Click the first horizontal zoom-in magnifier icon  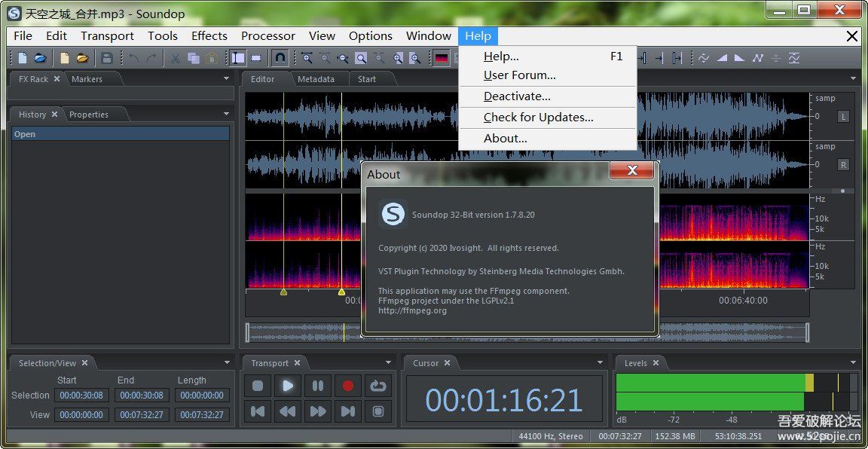pos(307,57)
